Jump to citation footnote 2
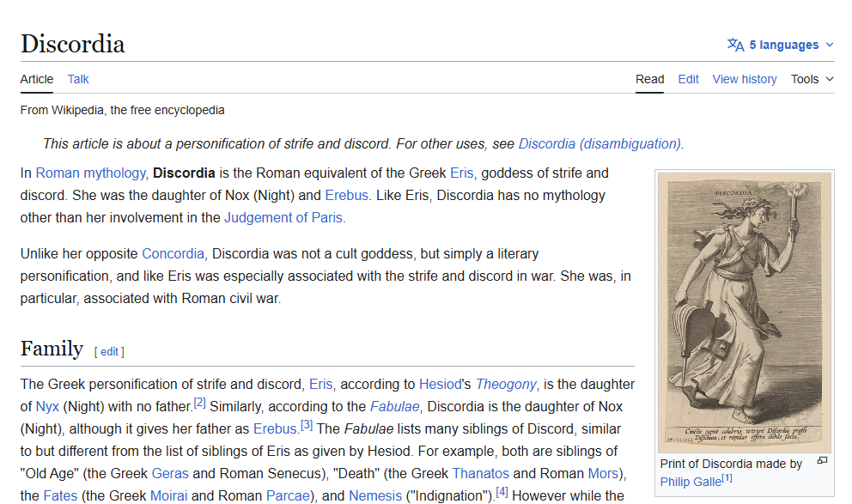This screenshot has height=504, width=852. point(199,402)
